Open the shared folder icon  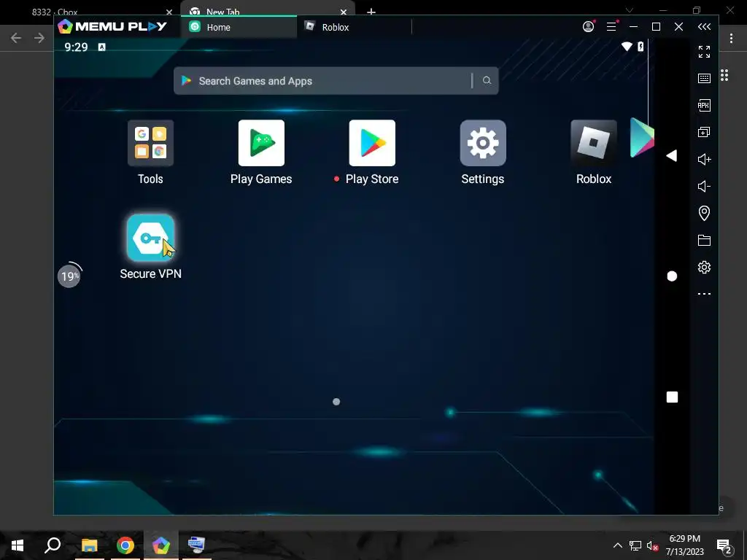point(704,240)
